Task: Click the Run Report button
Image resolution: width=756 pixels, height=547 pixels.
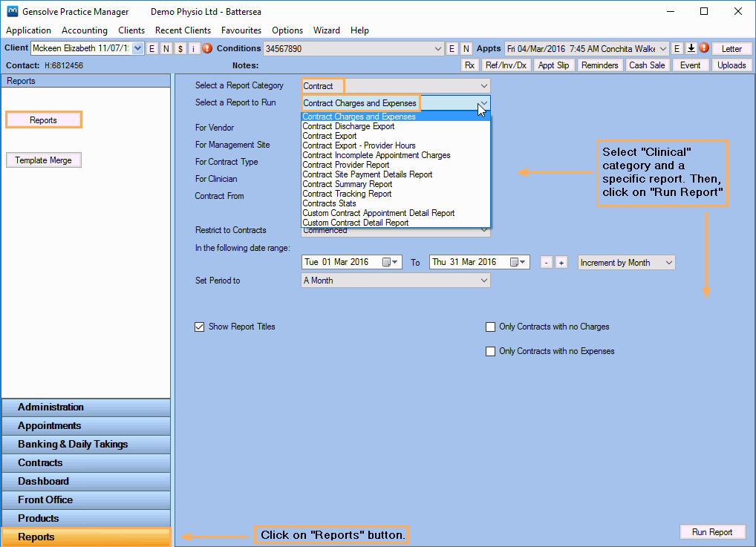Action: click(712, 532)
